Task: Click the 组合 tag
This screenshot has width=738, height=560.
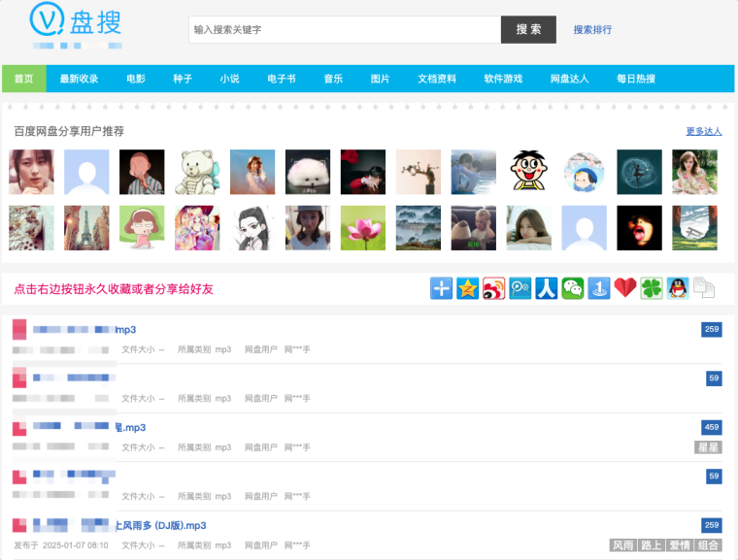Action: 708,545
